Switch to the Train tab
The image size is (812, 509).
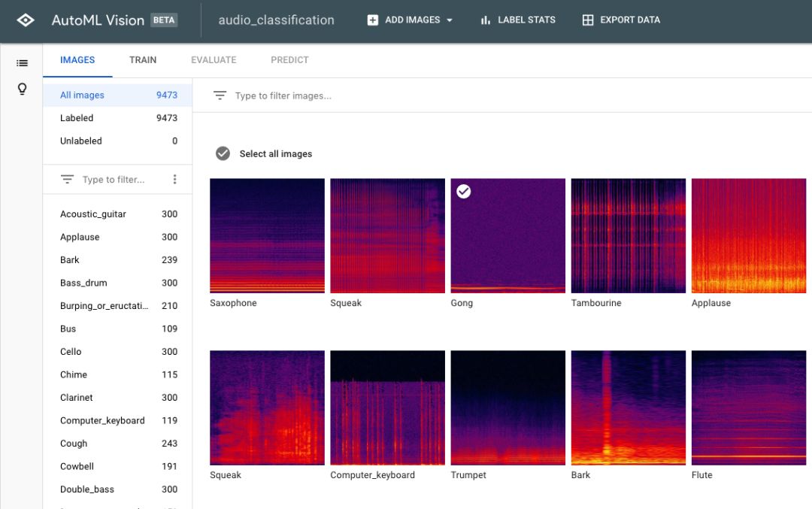143,60
